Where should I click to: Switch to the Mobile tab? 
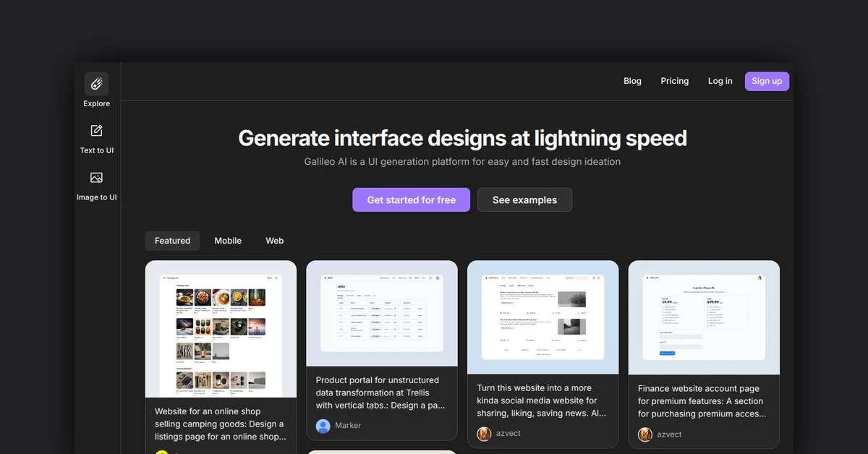click(228, 241)
